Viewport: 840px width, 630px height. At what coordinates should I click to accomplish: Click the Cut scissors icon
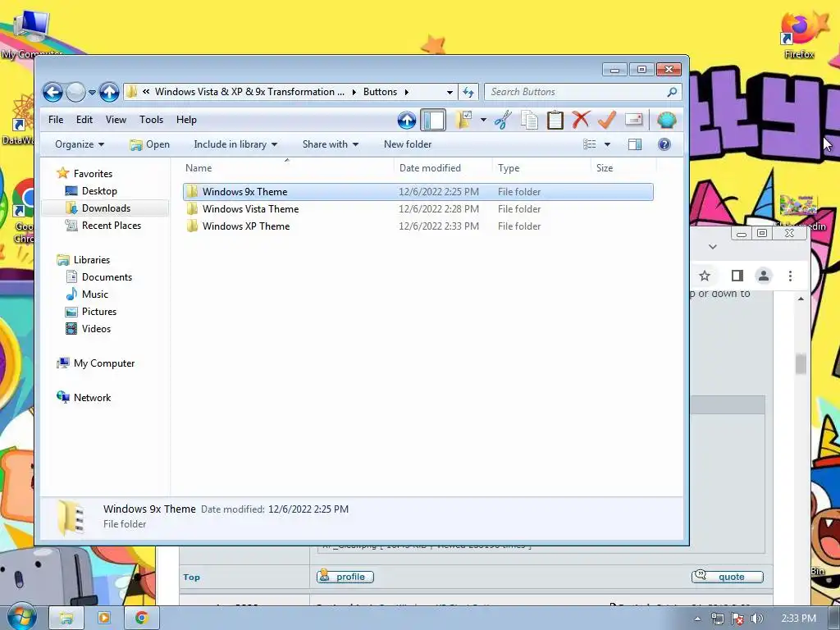point(503,120)
